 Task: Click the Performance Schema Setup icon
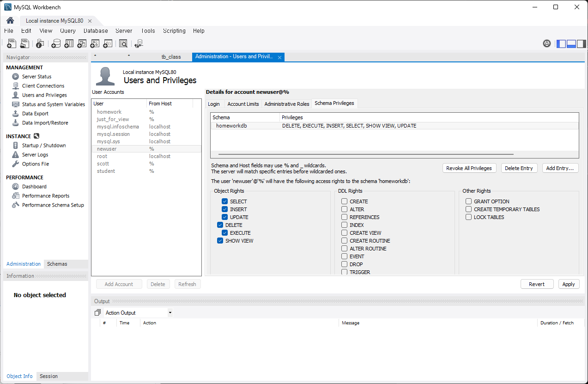point(16,205)
